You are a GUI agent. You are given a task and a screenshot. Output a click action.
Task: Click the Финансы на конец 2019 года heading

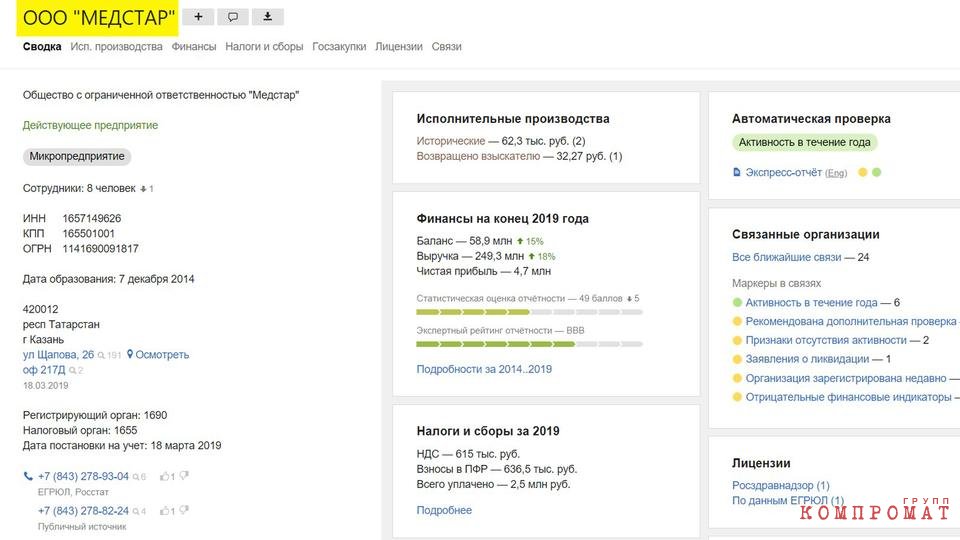pos(503,219)
